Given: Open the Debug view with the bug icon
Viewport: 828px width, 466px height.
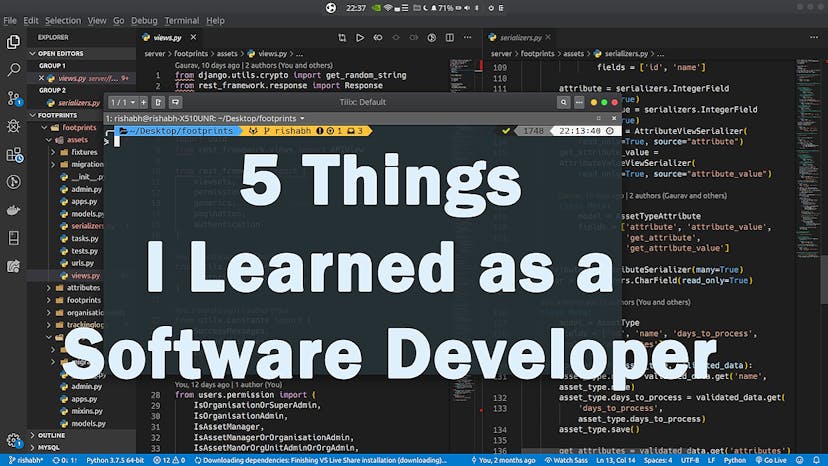Looking at the screenshot, I should 13,126.
